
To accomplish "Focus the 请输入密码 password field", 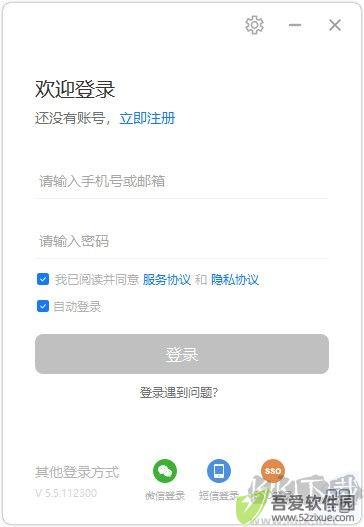I will [182, 241].
